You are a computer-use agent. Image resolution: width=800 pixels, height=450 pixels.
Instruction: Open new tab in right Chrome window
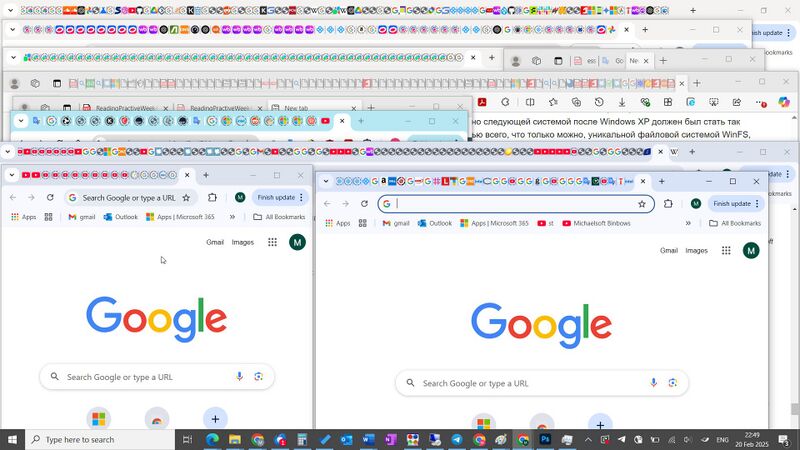coord(662,181)
